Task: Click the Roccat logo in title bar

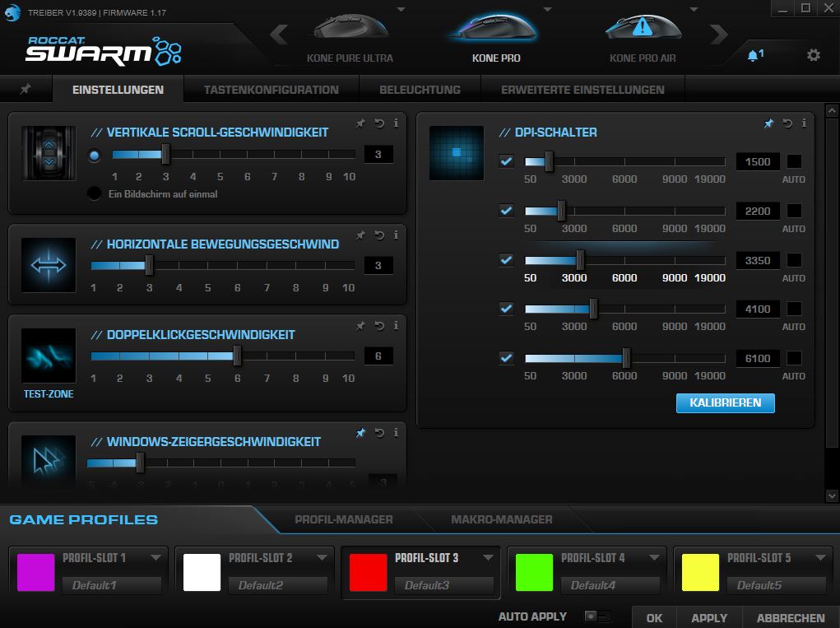Action: pyautogui.click(x=12, y=12)
